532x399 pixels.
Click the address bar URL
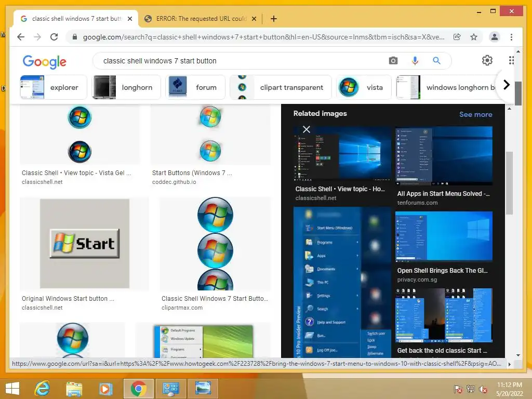(263, 37)
